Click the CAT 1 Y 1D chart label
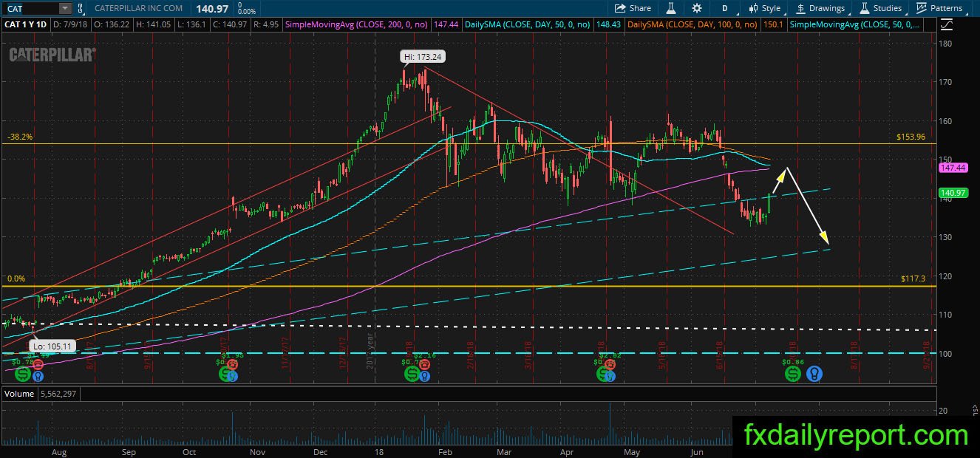 pos(24,24)
